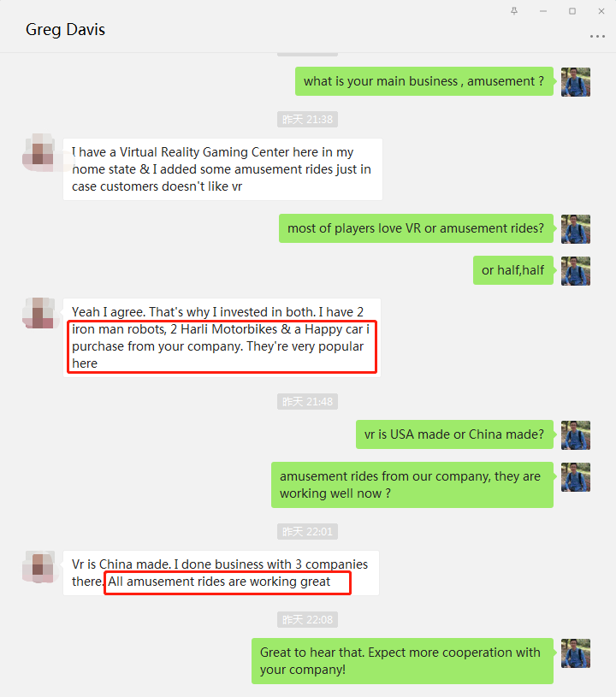Image resolution: width=616 pixels, height=697 pixels.
Task: Click the 'amusement rides from our company' message bubble
Action: point(412,485)
